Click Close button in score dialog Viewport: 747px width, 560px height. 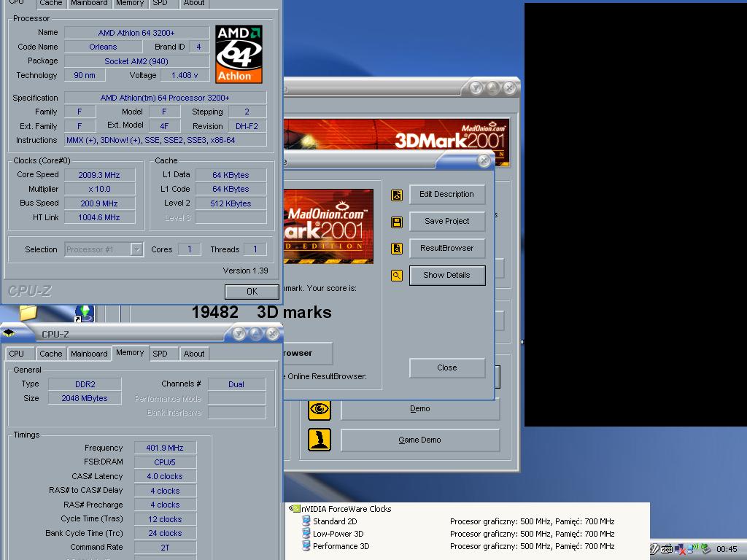tap(447, 367)
